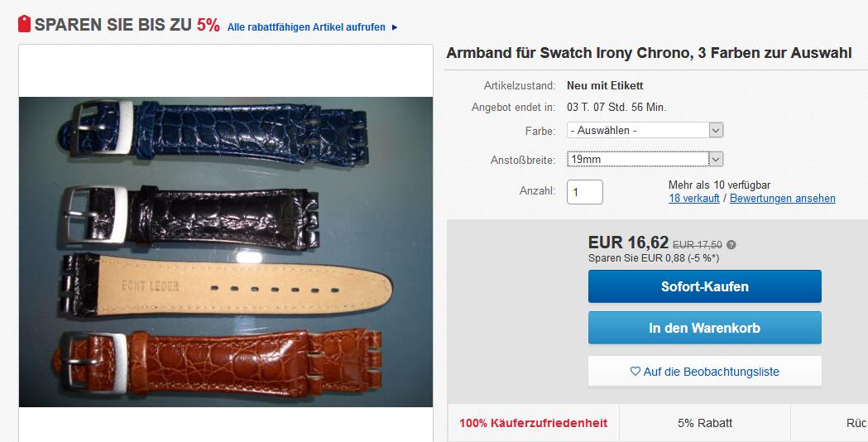Add item with In den Warenkorb
Viewport: 868px width, 442px height.
tap(705, 328)
